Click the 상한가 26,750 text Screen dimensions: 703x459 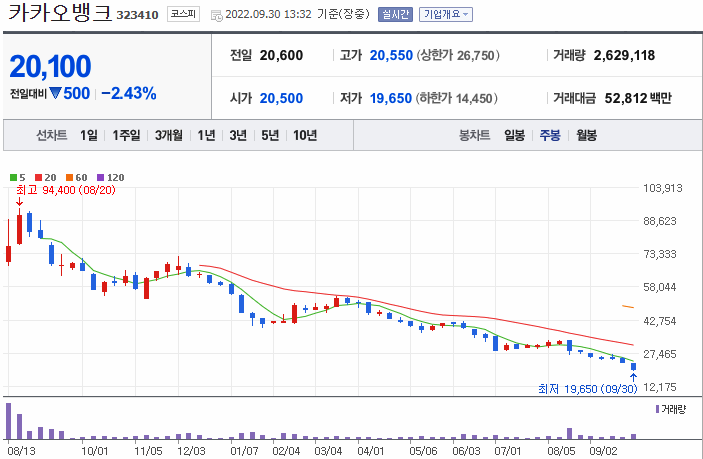(458, 55)
